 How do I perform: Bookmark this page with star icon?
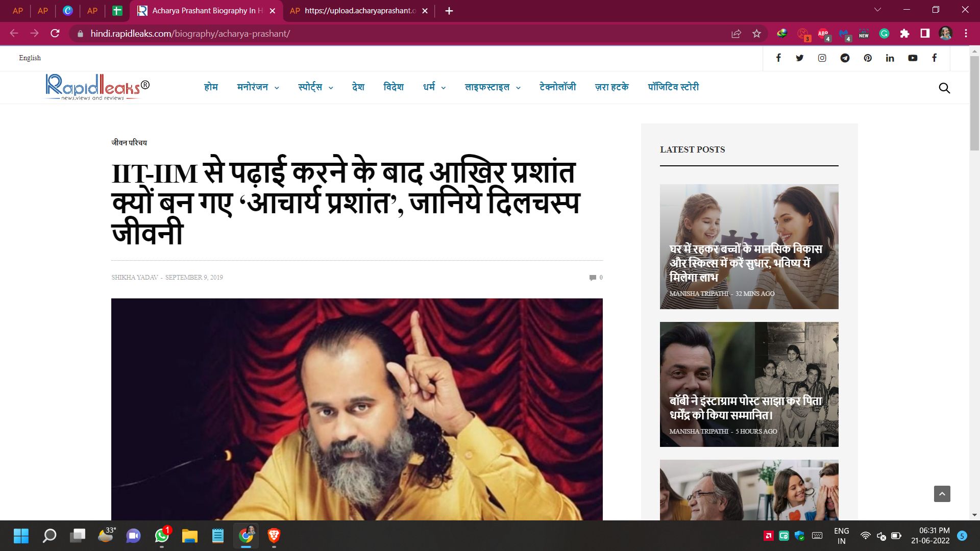click(756, 34)
